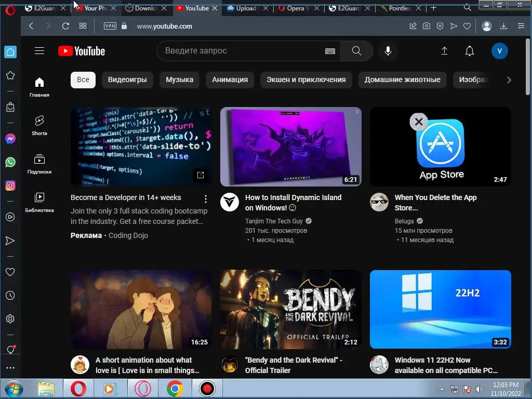Open History clock in Opera sidebar

(x=10, y=296)
